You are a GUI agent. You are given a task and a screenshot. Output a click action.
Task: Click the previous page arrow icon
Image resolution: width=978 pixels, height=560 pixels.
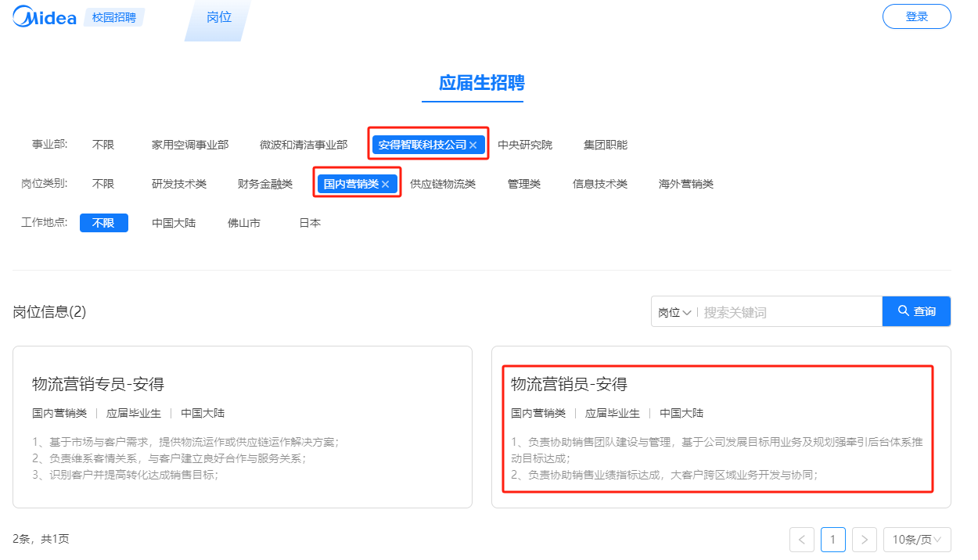[801, 540]
